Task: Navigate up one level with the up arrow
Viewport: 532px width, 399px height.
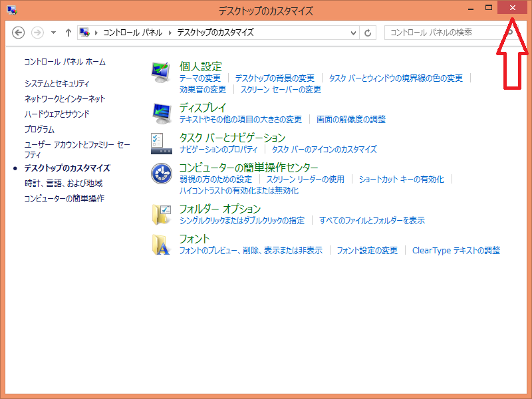Action: pos(68,32)
